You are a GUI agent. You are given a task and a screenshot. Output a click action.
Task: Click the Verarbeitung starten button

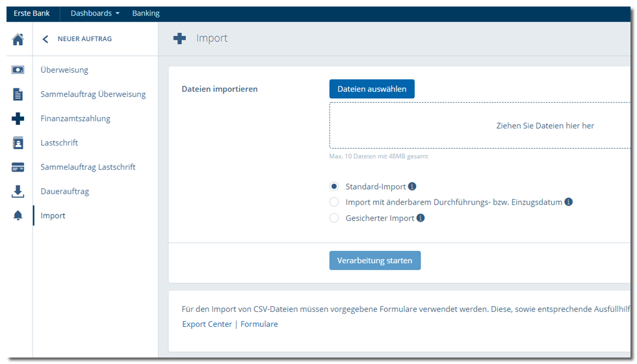tap(375, 261)
